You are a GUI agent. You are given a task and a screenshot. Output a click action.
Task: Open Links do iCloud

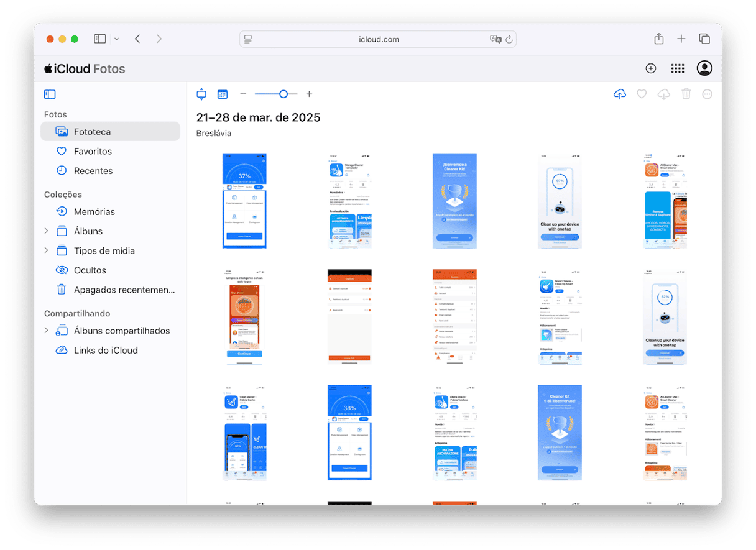[106, 351]
